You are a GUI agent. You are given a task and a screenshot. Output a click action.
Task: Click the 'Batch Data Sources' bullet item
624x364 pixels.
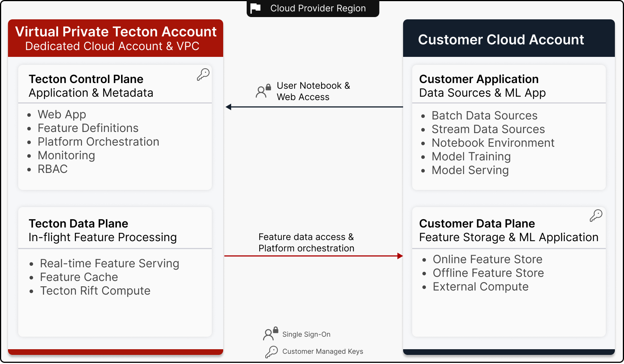point(485,116)
